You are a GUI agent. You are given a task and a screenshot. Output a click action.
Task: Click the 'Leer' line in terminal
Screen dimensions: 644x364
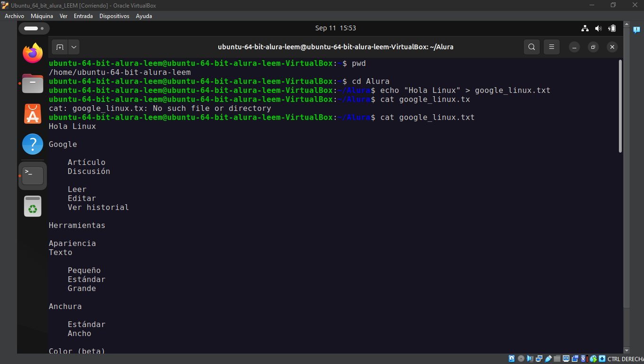pos(77,190)
